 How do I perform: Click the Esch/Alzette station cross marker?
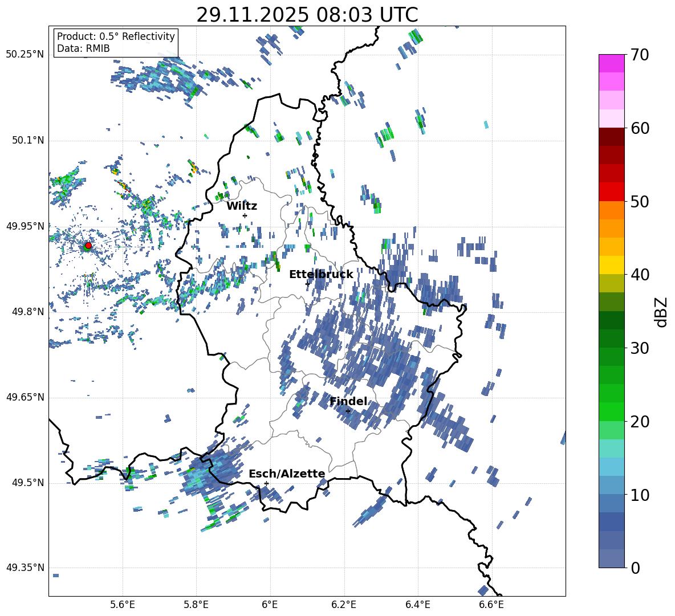pos(266,483)
